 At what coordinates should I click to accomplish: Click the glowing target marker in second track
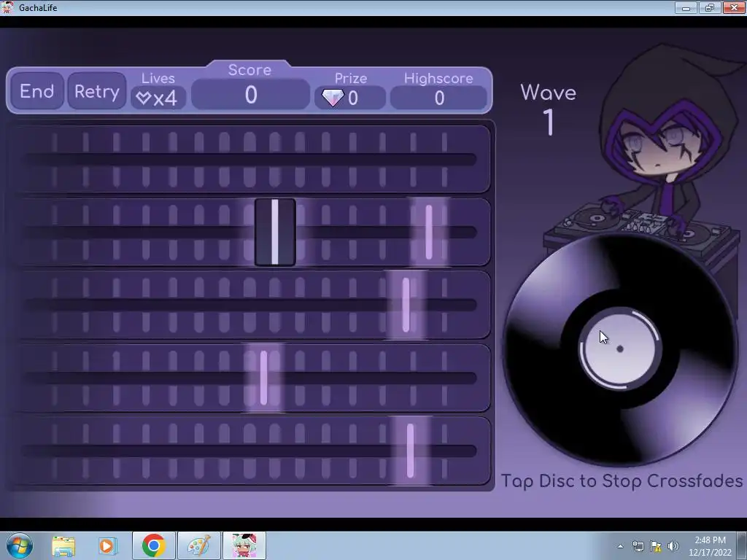pos(429,232)
